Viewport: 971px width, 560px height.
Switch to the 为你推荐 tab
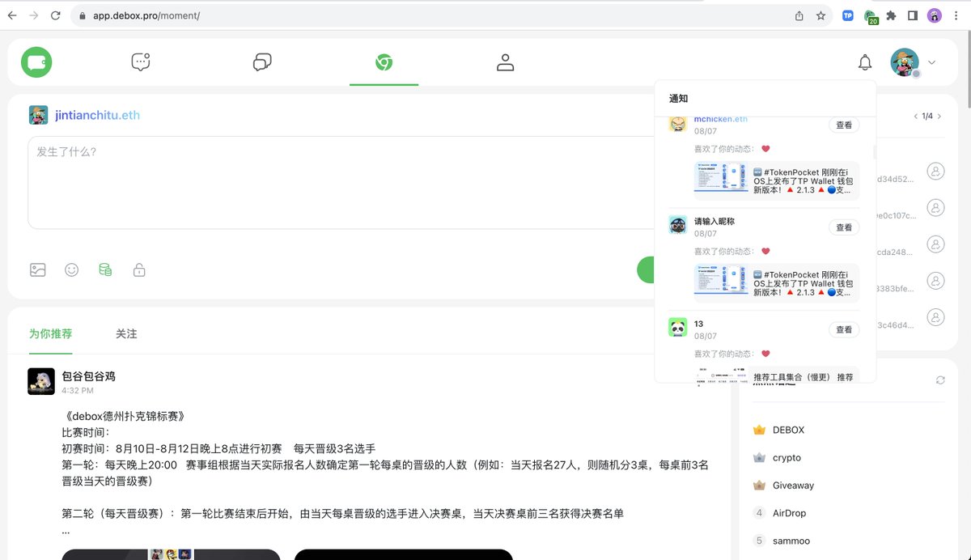click(51, 333)
